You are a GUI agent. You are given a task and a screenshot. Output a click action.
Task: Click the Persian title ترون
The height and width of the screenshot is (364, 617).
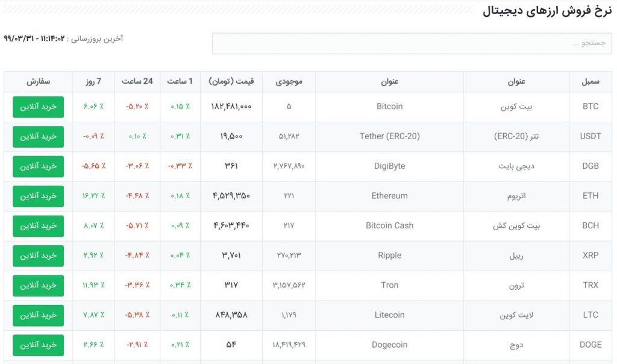point(516,285)
